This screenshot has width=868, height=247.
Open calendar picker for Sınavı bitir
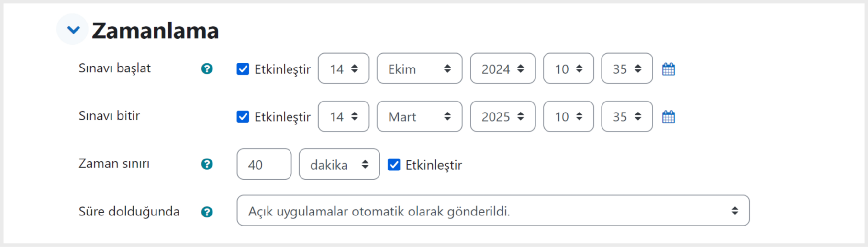[668, 117]
